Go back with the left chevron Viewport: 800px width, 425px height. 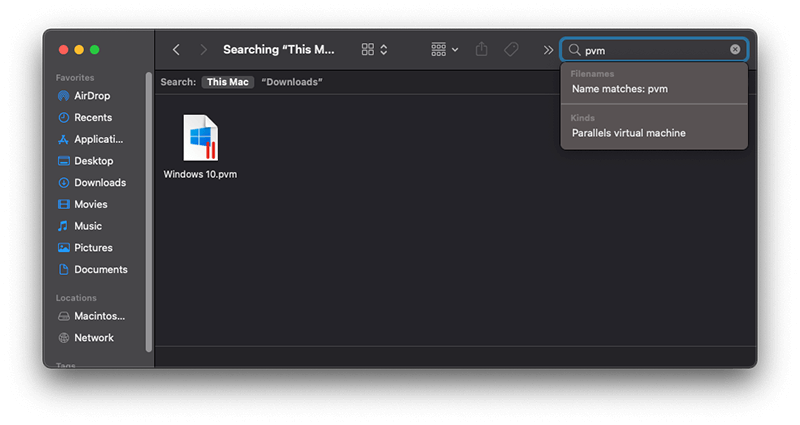pyautogui.click(x=176, y=49)
